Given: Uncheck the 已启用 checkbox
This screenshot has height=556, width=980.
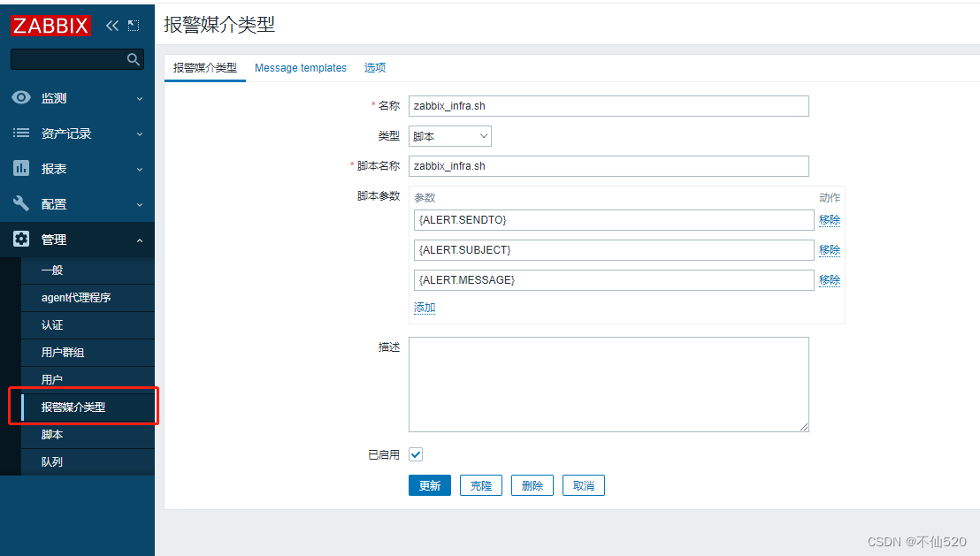Looking at the screenshot, I should (416, 455).
